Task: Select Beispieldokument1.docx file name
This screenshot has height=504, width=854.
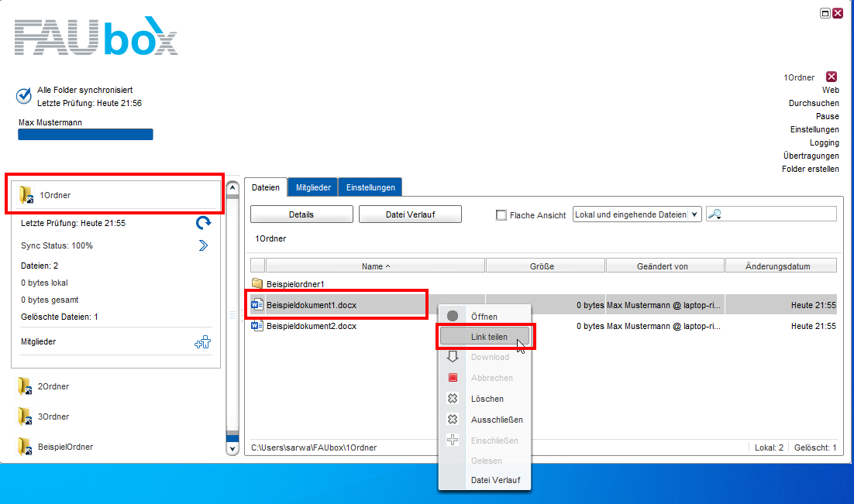Action: click(312, 305)
